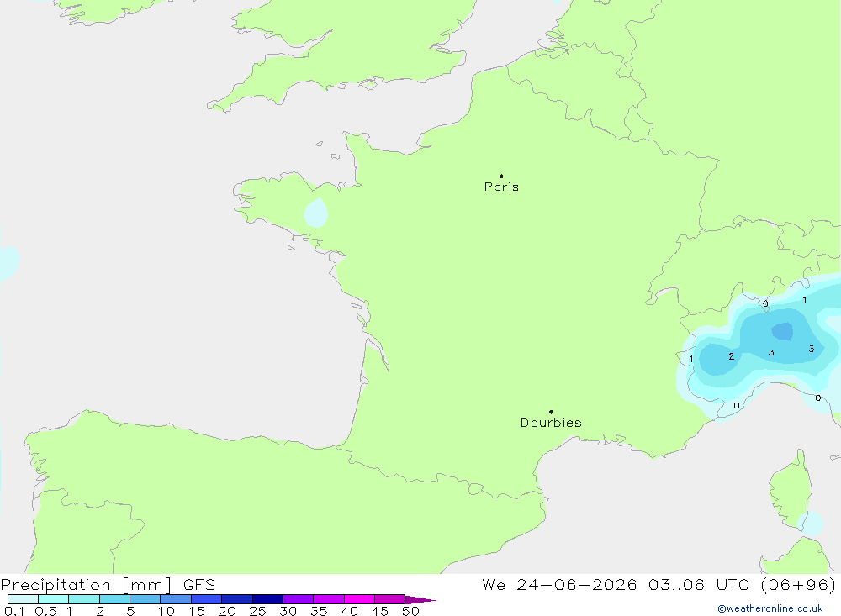Image resolution: width=841 pixels, height=616 pixels.
Task: Click the legend label '0.1'
Action: (x=14, y=611)
